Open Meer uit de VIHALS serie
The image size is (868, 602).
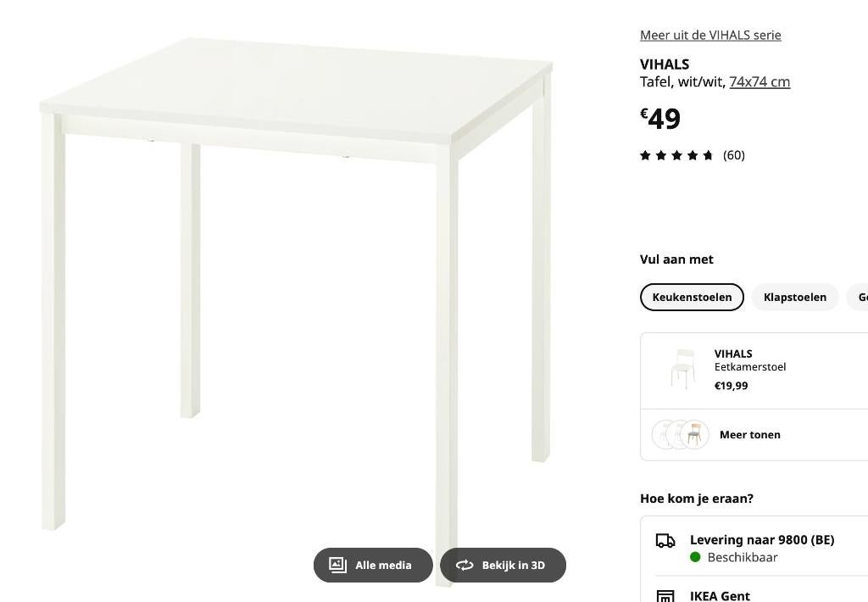tap(710, 35)
